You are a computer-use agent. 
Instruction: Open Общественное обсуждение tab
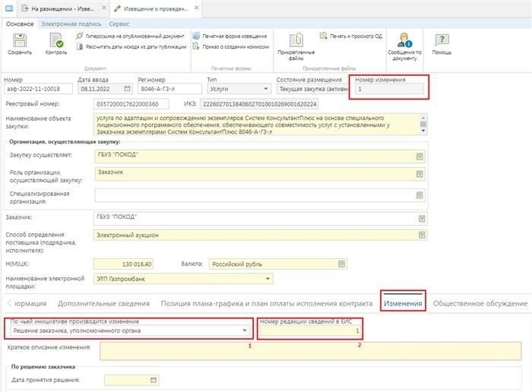pos(480,303)
